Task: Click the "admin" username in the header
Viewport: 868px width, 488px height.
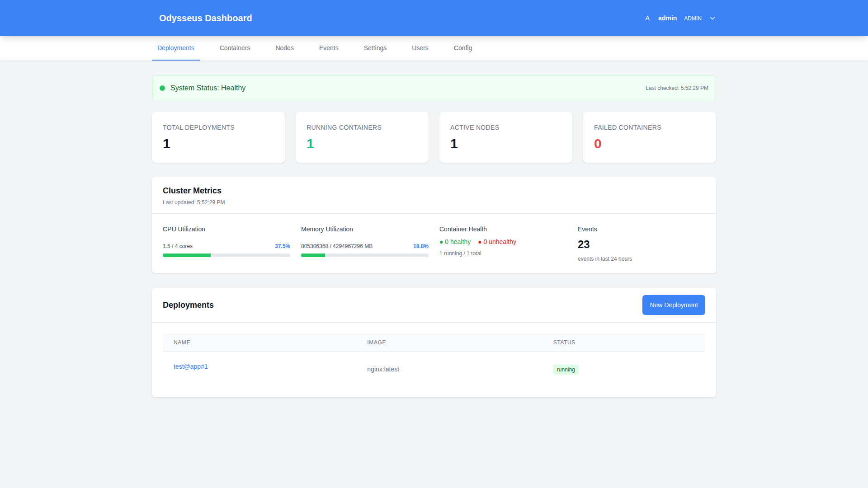Action: 668,18
